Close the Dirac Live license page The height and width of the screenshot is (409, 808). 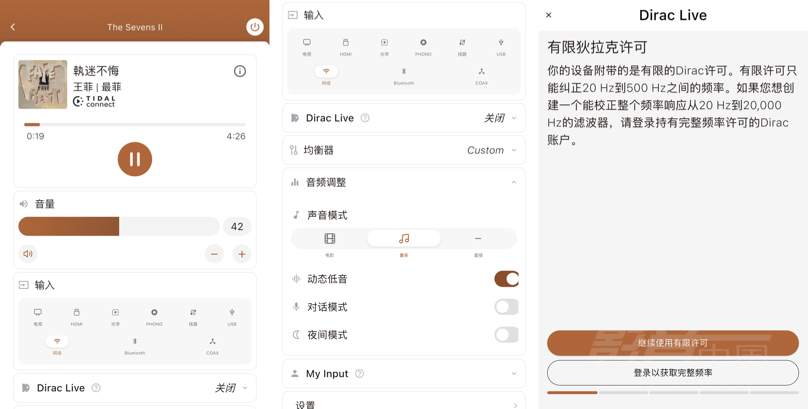549,15
